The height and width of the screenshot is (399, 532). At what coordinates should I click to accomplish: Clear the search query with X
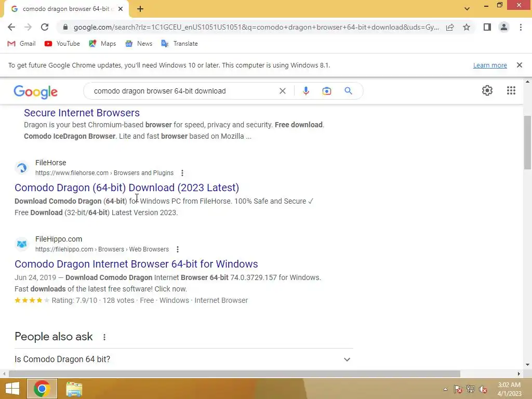(x=282, y=91)
